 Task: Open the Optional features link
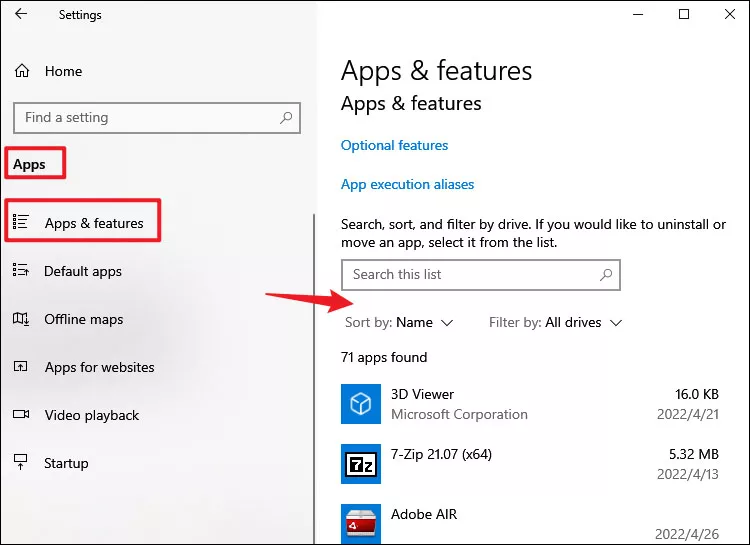tap(395, 145)
